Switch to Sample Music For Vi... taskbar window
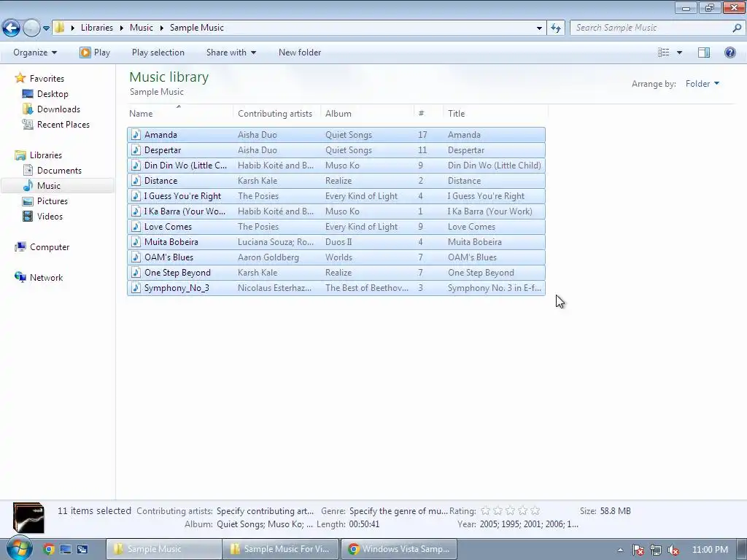This screenshot has height=560, width=747. point(281,549)
